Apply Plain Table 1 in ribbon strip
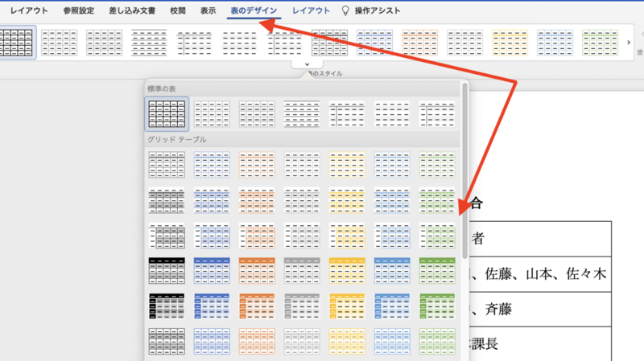This screenshot has height=361, width=644. 105,43
